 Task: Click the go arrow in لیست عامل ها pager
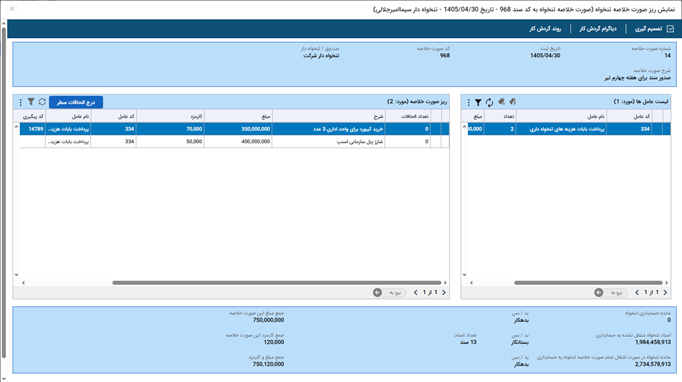pyautogui.click(x=598, y=292)
